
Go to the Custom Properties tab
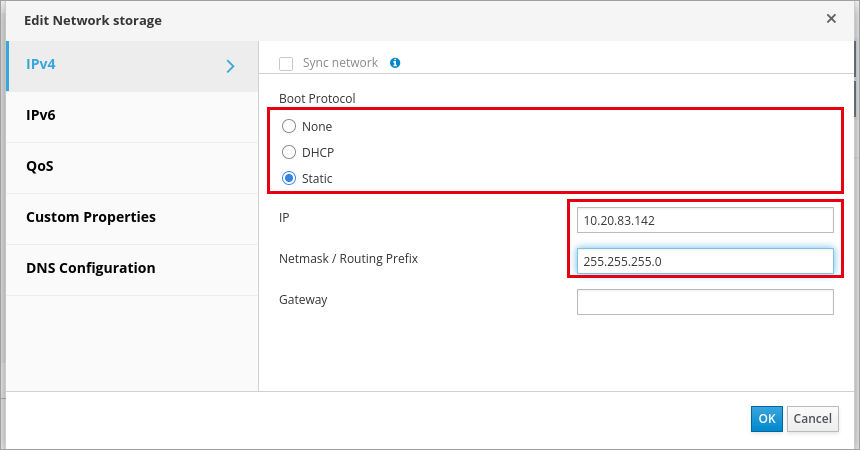tap(132, 219)
